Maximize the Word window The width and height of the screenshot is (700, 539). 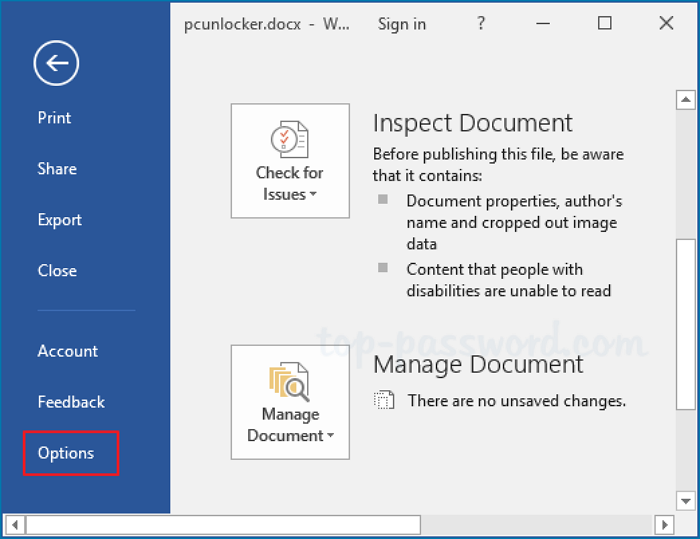tap(604, 23)
